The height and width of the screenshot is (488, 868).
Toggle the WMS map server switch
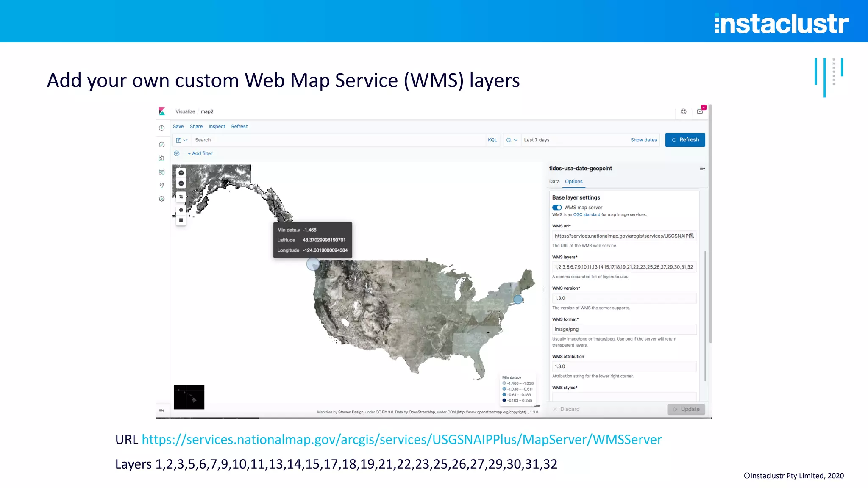(557, 208)
